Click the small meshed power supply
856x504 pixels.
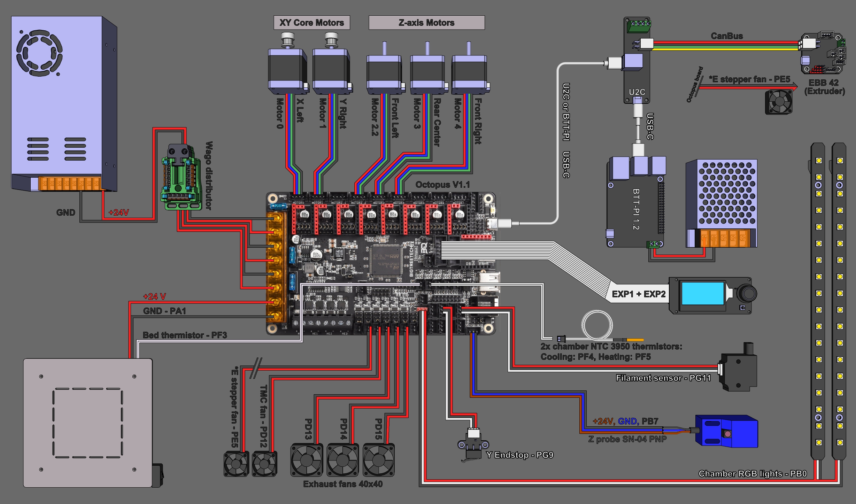722,203
